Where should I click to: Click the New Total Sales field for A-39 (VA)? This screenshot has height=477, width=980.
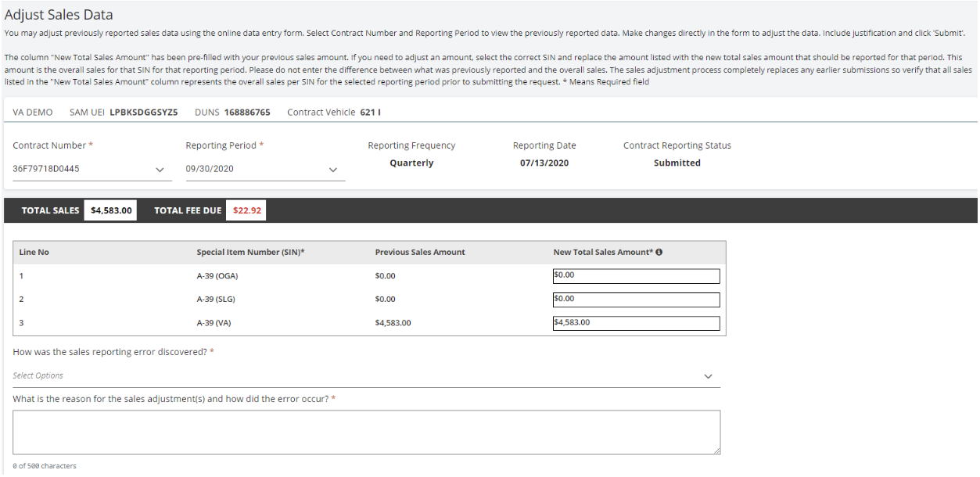point(636,323)
